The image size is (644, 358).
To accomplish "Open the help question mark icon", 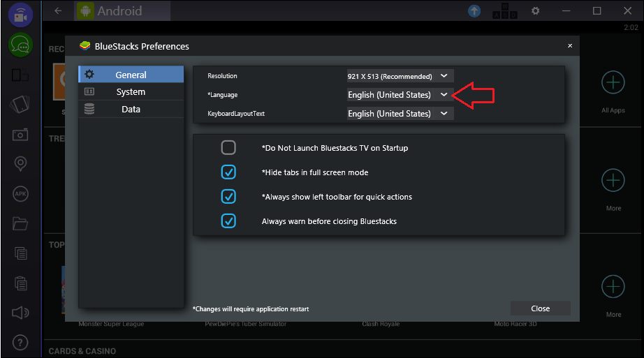I will 20,343.
